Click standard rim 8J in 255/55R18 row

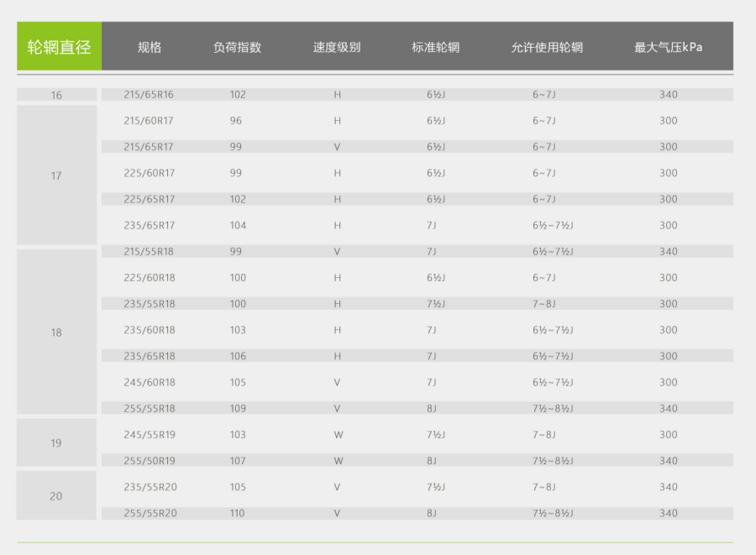[432, 409]
